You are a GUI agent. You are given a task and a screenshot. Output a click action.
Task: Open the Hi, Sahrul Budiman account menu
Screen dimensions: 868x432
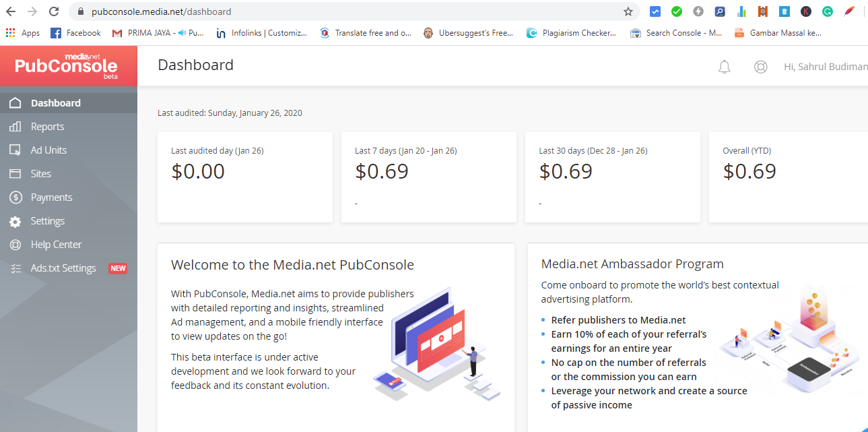(x=826, y=67)
